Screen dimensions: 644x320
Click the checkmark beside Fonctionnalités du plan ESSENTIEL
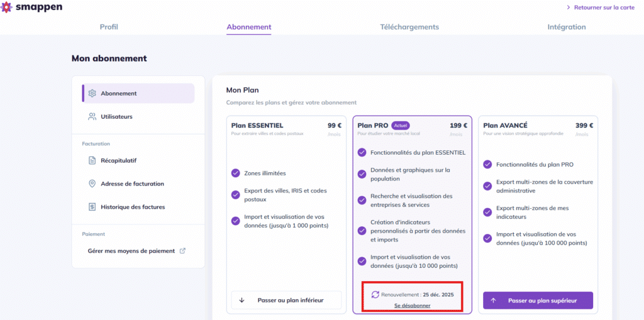pyautogui.click(x=362, y=152)
